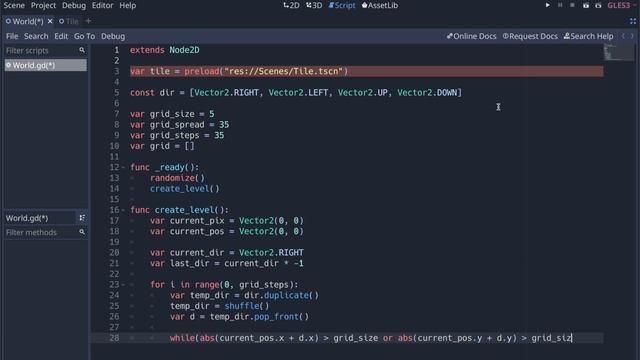The image size is (640, 360).
Task: Click the while(abs(...)) line
Action: [x=371, y=338]
